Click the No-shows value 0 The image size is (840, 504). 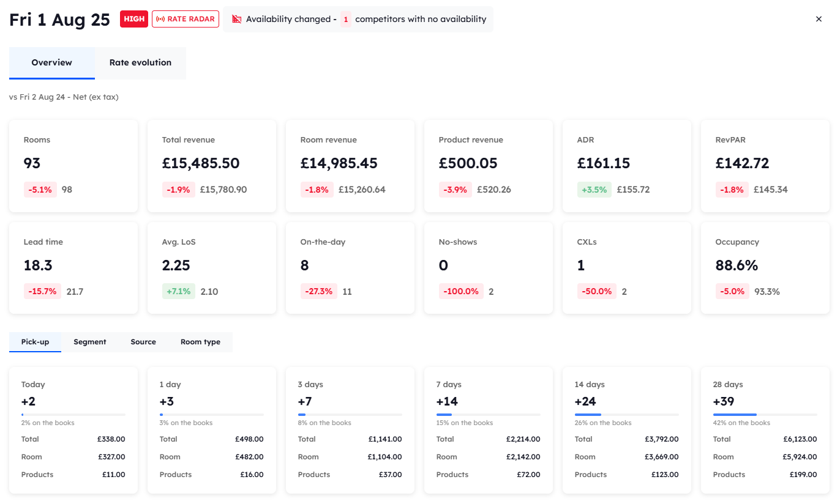point(443,265)
